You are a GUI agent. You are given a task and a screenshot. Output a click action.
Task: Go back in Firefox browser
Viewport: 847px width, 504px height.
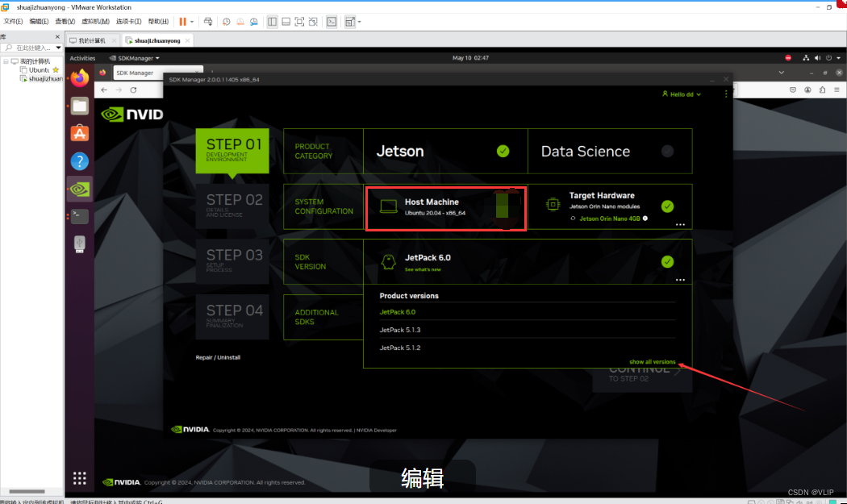[104, 90]
